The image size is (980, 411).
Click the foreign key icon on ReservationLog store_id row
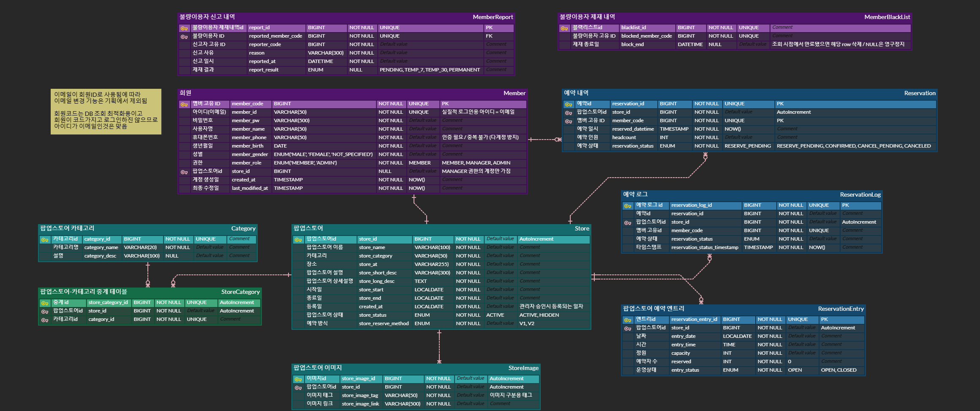pos(628,223)
